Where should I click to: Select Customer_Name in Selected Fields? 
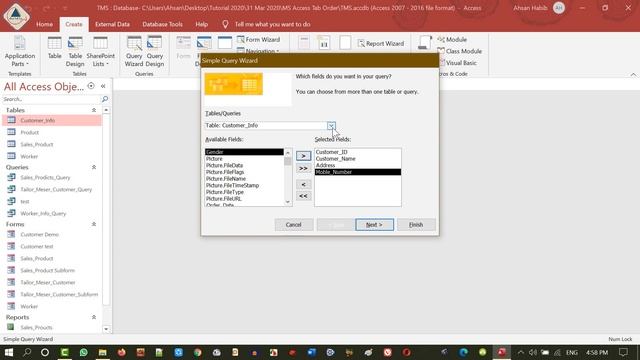pyautogui.click(x=358, y=158)
